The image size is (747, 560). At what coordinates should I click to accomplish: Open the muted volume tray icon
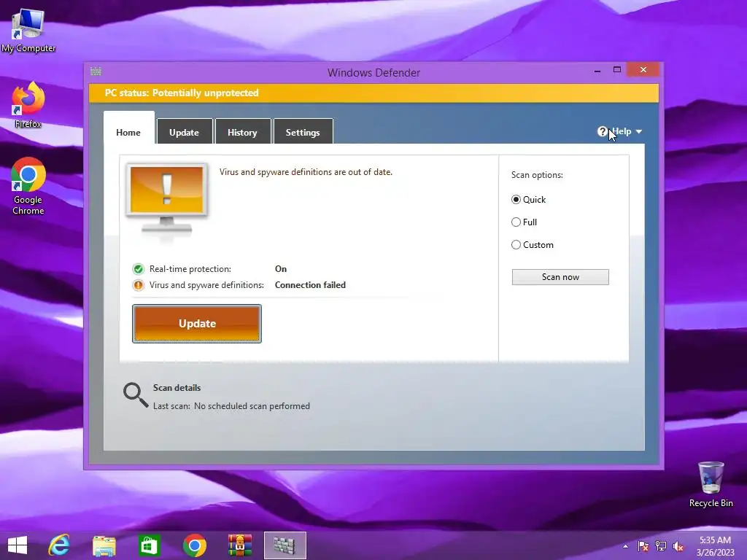pyautogui.click(x=678, y=546)
